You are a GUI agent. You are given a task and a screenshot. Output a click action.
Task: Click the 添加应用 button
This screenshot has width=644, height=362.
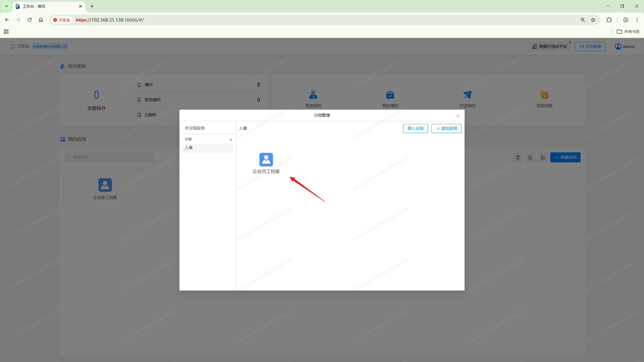tap(446, 128)
